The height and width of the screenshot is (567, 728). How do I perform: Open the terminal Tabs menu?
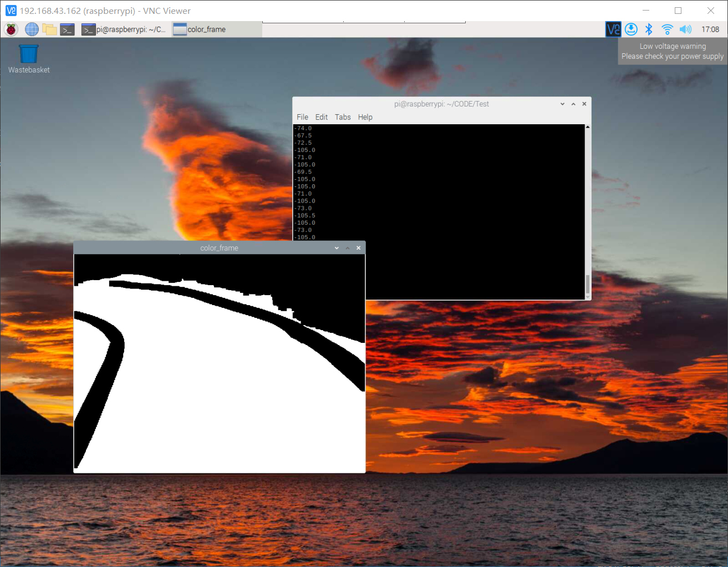(x=343, y=117)
